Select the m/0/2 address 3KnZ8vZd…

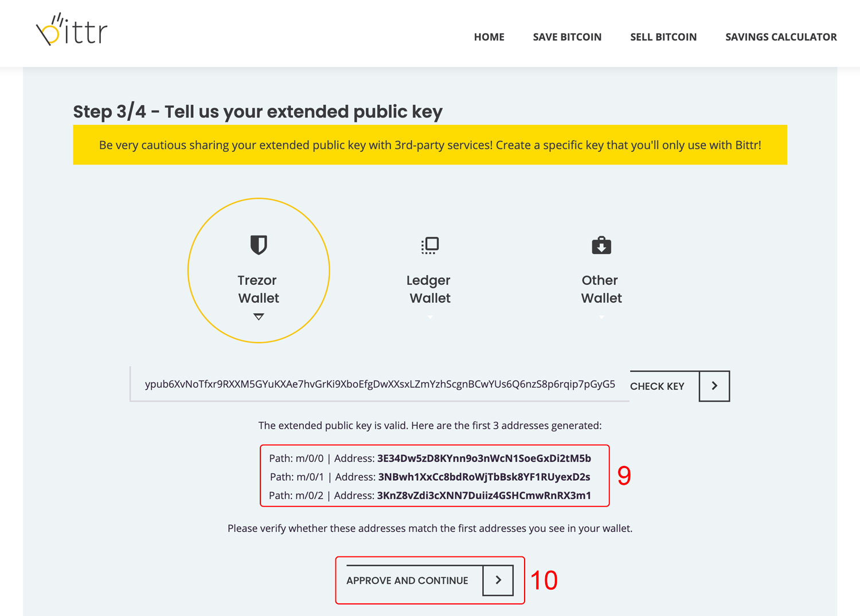[x=484, y=496]
